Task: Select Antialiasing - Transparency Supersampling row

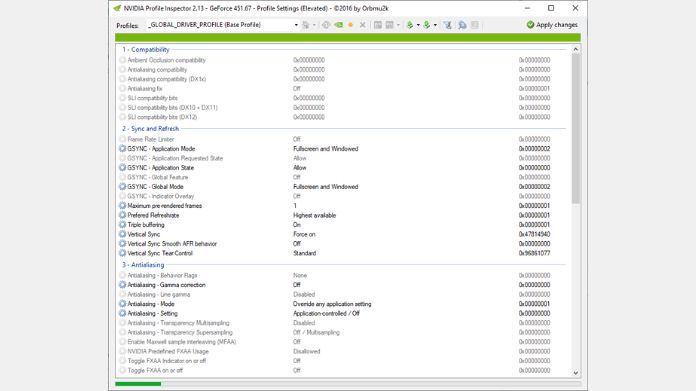Action: tap(342, 332)
